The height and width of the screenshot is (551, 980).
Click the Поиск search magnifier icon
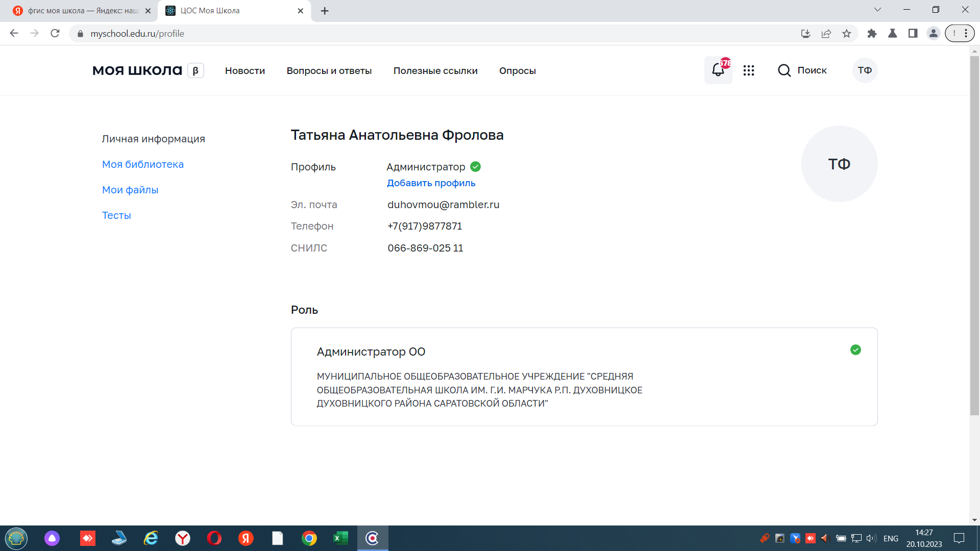784,70
